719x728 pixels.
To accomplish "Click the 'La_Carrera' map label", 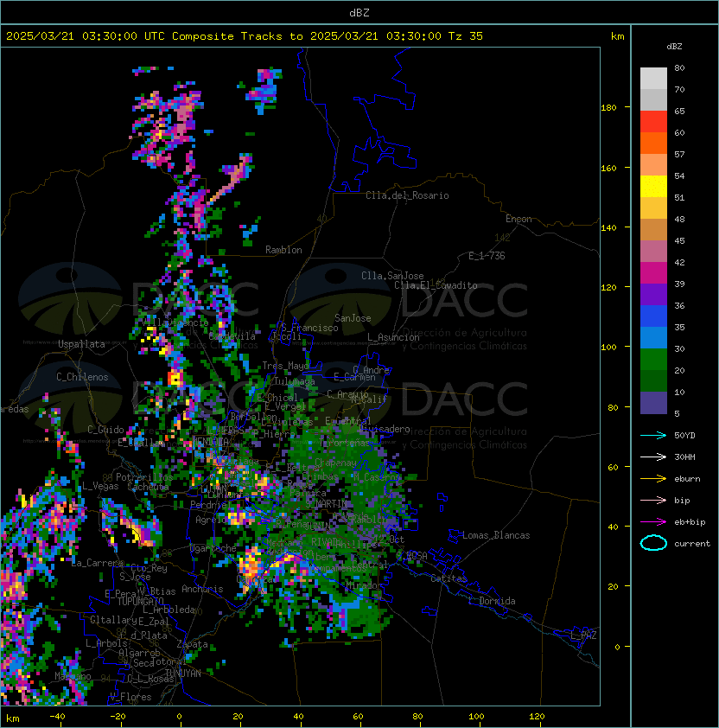I will click(98, 563).
